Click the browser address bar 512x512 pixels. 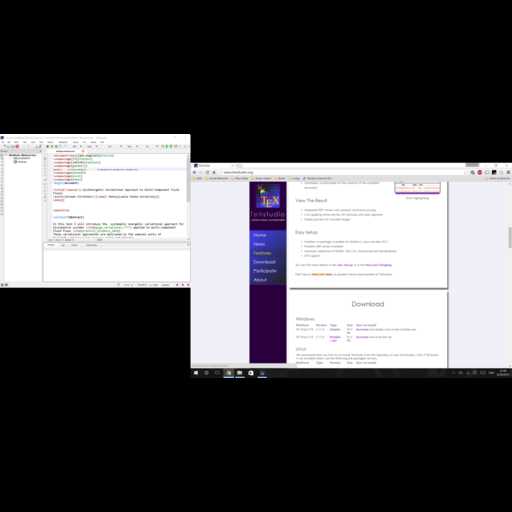pyautogui.click(x=343, y=172)
